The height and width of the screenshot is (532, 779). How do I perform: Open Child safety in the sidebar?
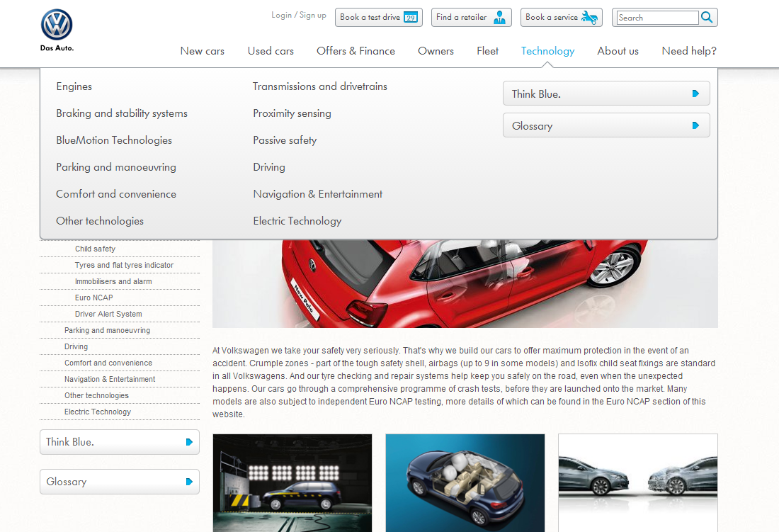tap(95, 249)
